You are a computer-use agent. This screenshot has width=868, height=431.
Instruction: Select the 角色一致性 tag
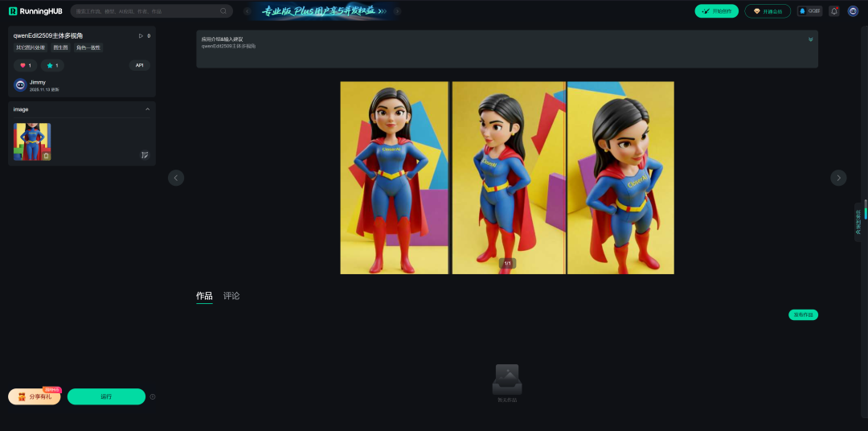click(x=88, y=47)
